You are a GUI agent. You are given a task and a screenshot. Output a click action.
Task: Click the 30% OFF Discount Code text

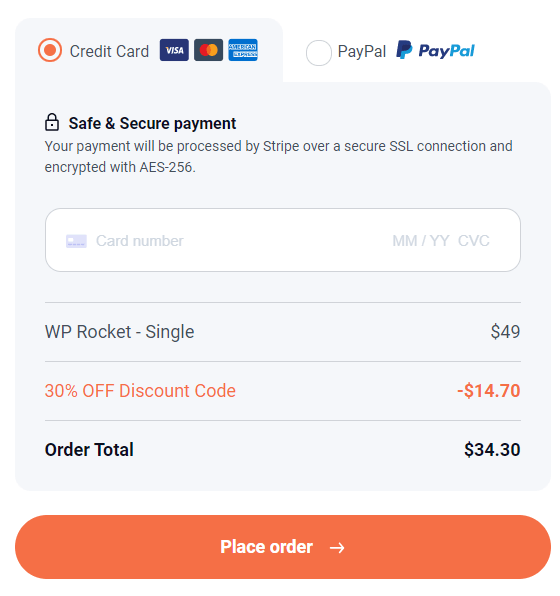point(140,391)
